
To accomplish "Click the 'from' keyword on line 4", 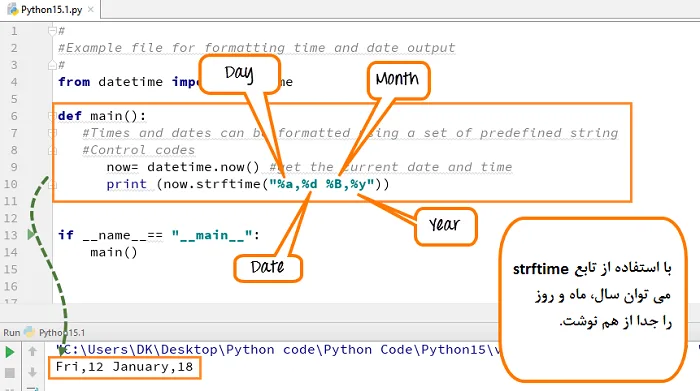I will [74, 82].
